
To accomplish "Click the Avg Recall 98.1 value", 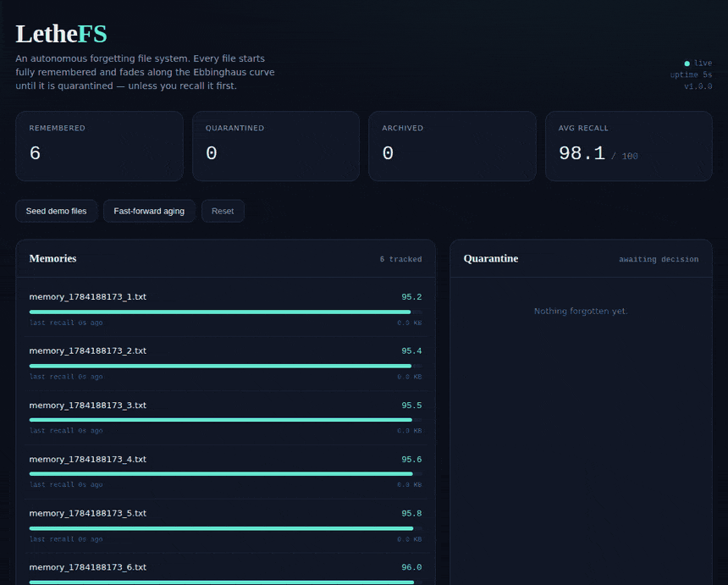I will 582,153.
